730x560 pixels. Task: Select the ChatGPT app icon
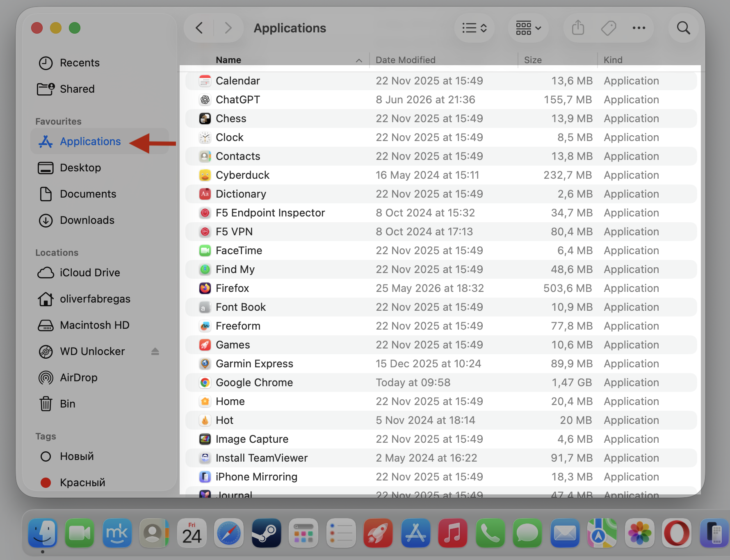205,100
